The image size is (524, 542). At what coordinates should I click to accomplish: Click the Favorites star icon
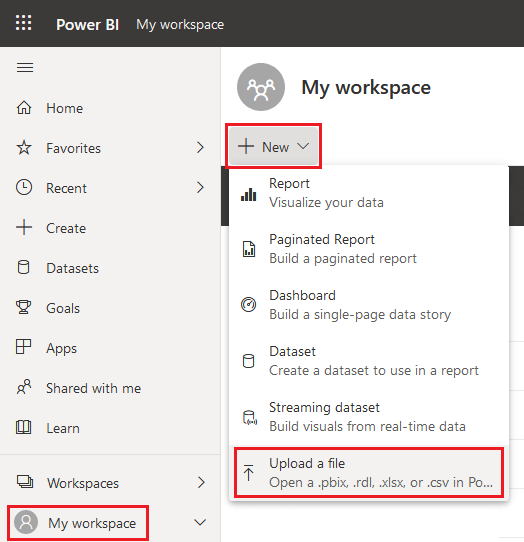(x=24, y=148)
